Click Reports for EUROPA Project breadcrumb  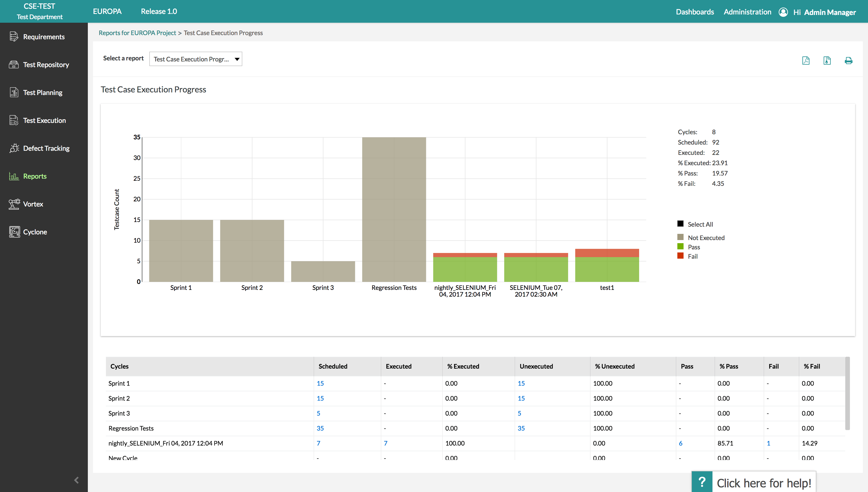[x=137, y=33]
